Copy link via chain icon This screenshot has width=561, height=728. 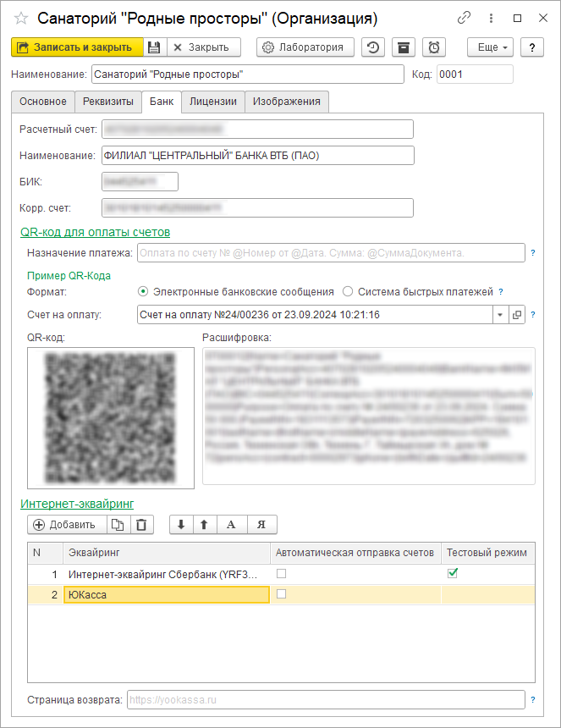point(464,18)
